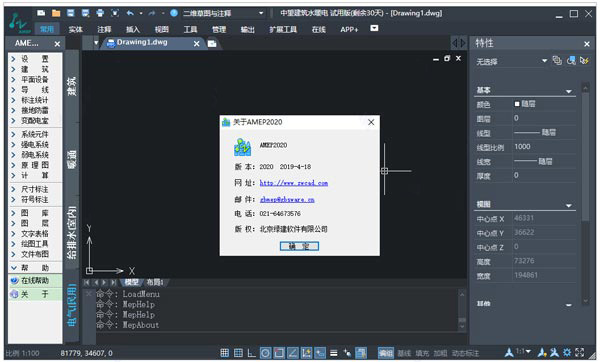
Task: Switch to the 给排水(室内) vertical tab
Action: coord(72,233)
